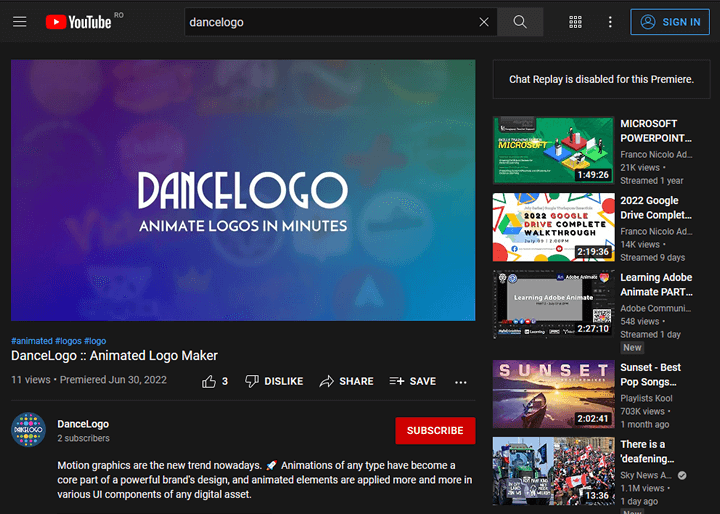
Task: Click the '11 views • Premiered Jun 30, 2022' text
Action: click(x=89, y=380)
